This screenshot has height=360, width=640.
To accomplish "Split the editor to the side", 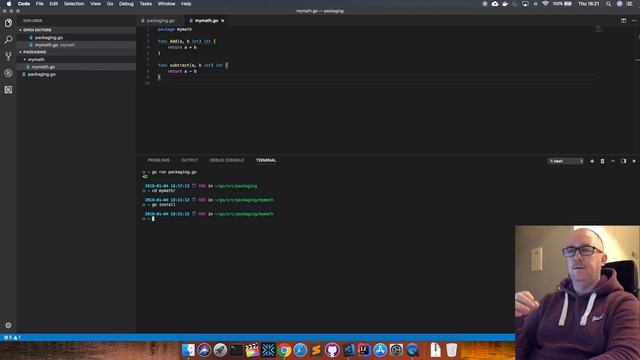I will click(623, 20).
